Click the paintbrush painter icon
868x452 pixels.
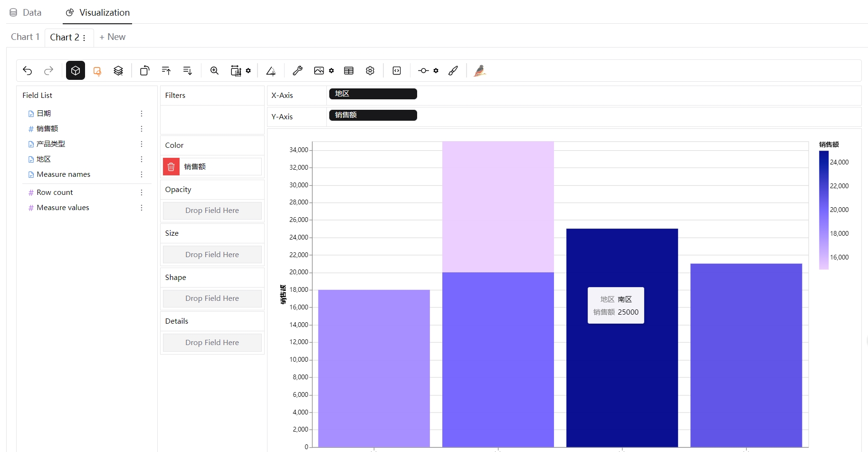click(453, 71)
